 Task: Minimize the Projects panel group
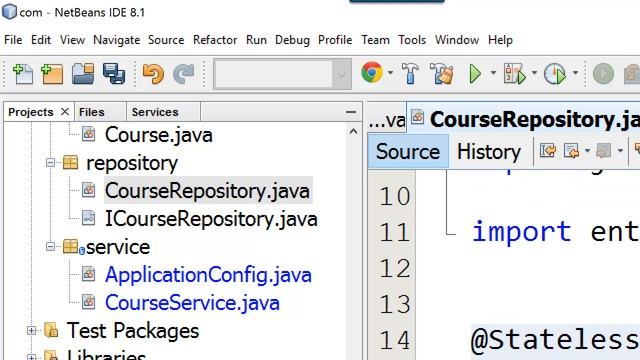[x=351, y=111]
